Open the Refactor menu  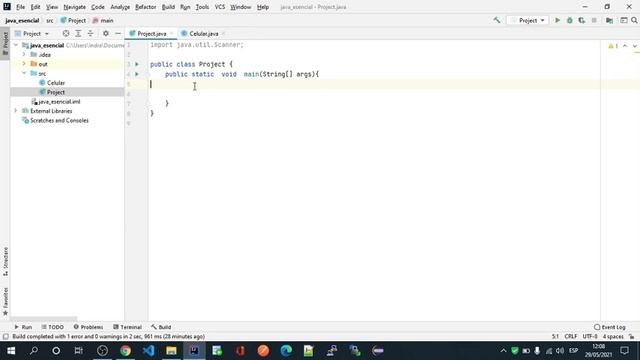[146, 7]
